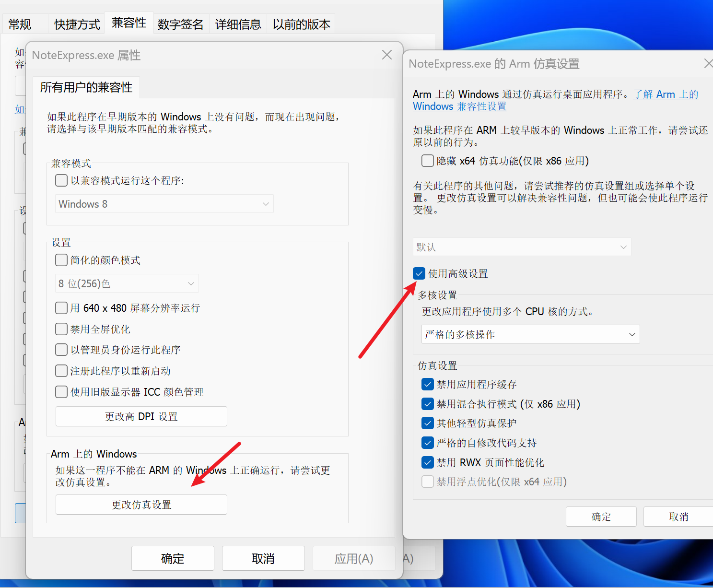713x588 pixels.
Task: Uncheck 禁用 RWX 页面性能优化
Action: coord(428,462)
